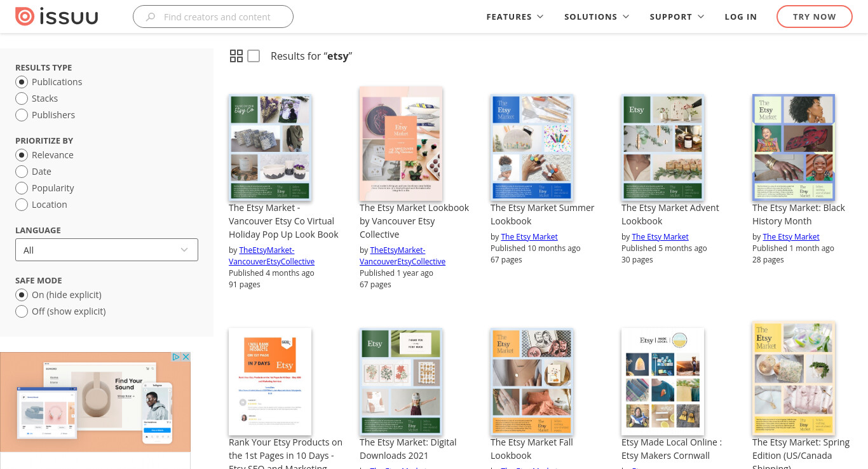Image resolution: width=868 pixels, height=469 pixels.
Task: Click the Find Your Sound advertisement banner
Action: [x=95, y=402]
